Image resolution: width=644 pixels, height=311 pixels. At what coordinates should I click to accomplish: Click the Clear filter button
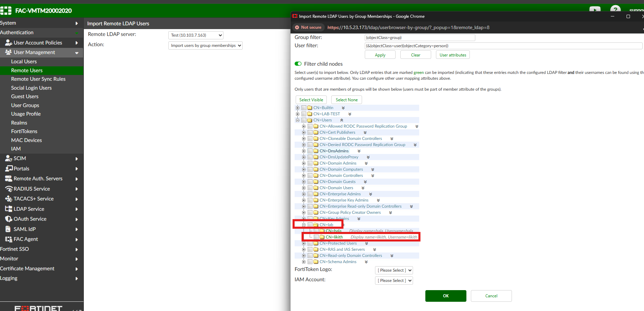[416, 55]
